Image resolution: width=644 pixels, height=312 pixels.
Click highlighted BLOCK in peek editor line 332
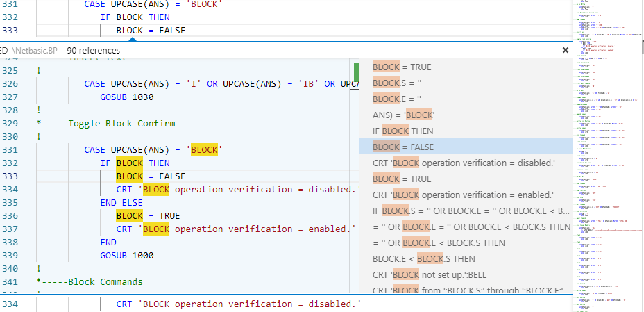click(x=129, y=163)
